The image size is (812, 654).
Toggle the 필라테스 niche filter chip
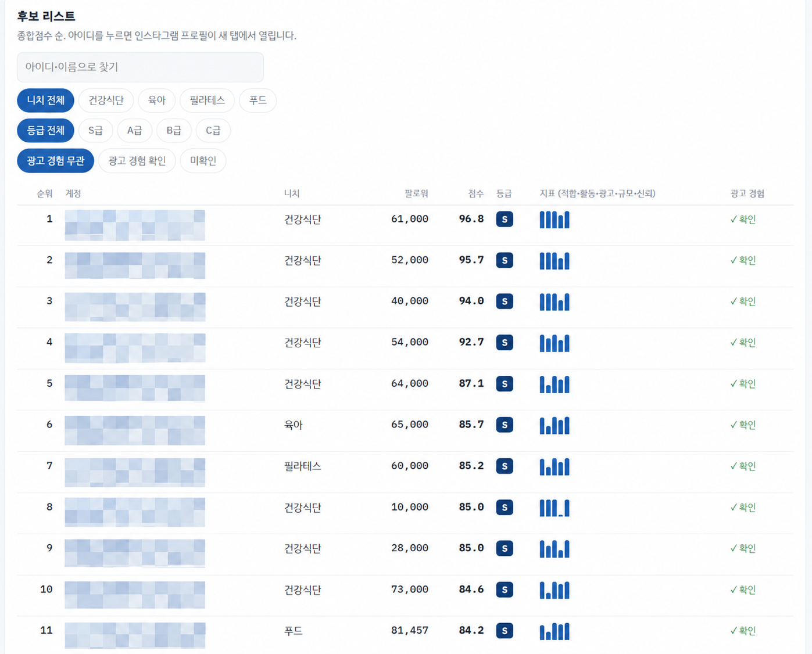tap(207, 100)
